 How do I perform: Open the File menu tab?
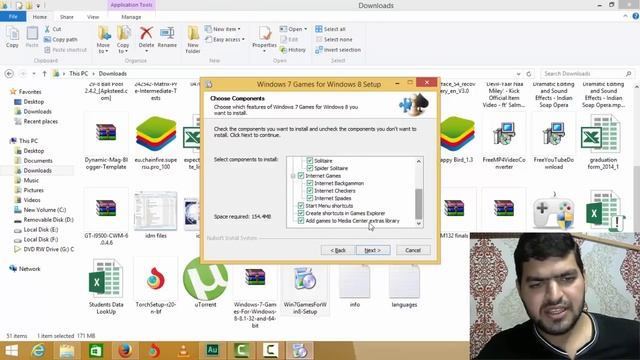tap(13, 17)
